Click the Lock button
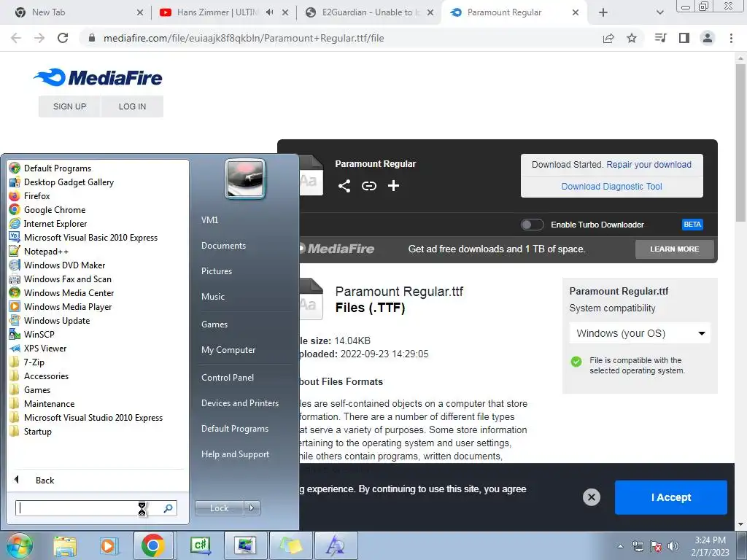The width and height of the screenshot is (747, 560). (219, 508)
